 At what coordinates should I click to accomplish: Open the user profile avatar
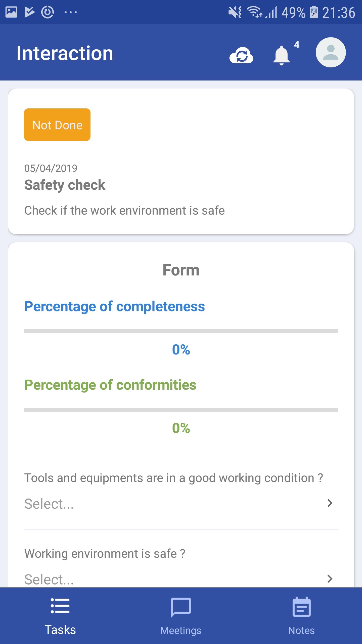(331, 52)
